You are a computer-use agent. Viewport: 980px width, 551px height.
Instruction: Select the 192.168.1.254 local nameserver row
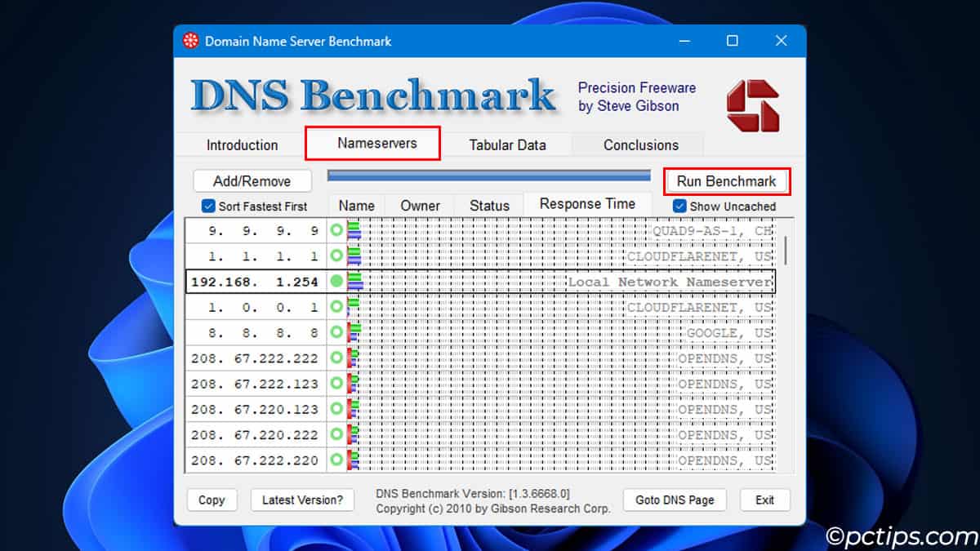[480, 282]
